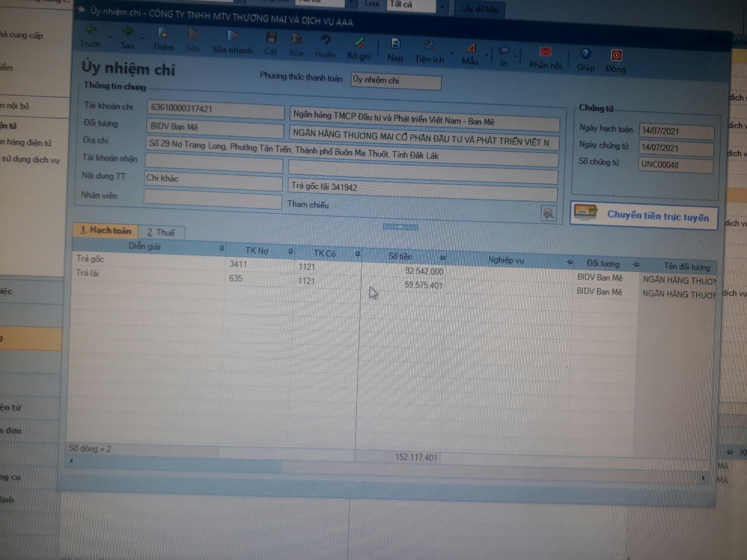
Task: Reload data using Nạp
Action: 395,50
